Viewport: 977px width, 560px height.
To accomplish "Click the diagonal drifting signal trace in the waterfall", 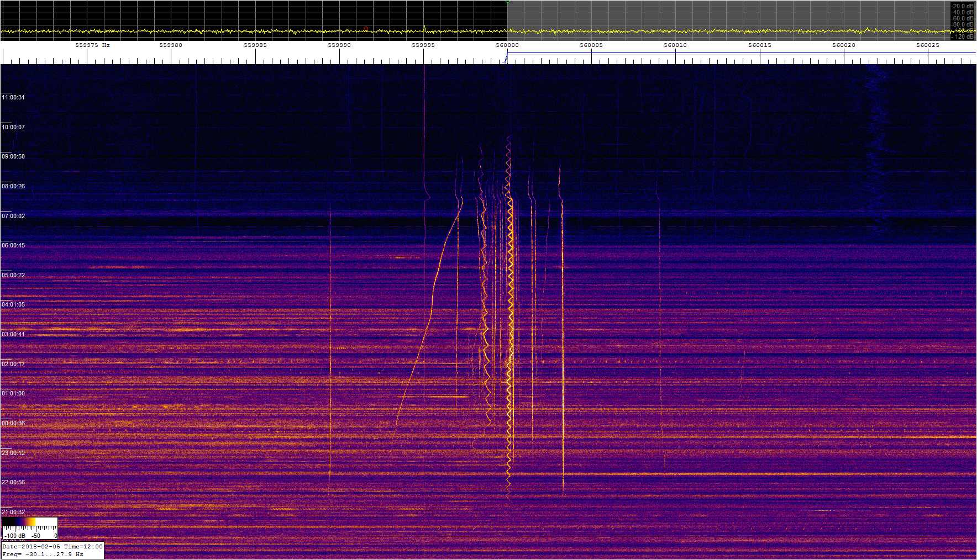I will click(431, 315).
